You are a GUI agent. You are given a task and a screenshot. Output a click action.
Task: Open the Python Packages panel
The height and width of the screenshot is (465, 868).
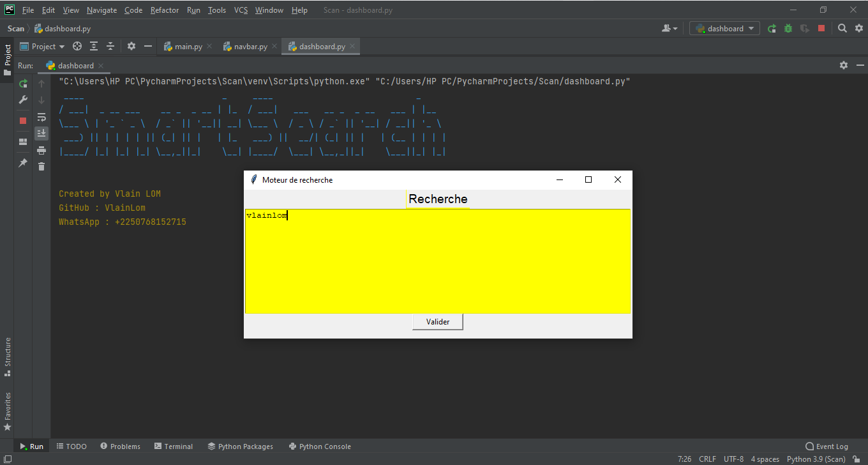[240, 446]
